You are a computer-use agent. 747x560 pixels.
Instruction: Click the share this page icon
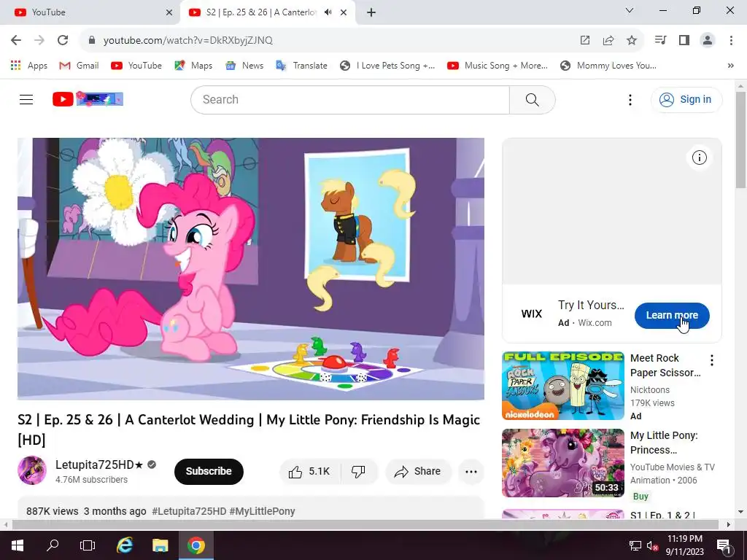click(608, 41)
